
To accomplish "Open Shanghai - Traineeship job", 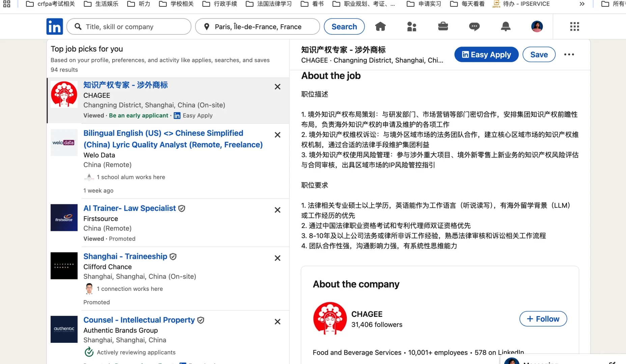I will (125, 256).
